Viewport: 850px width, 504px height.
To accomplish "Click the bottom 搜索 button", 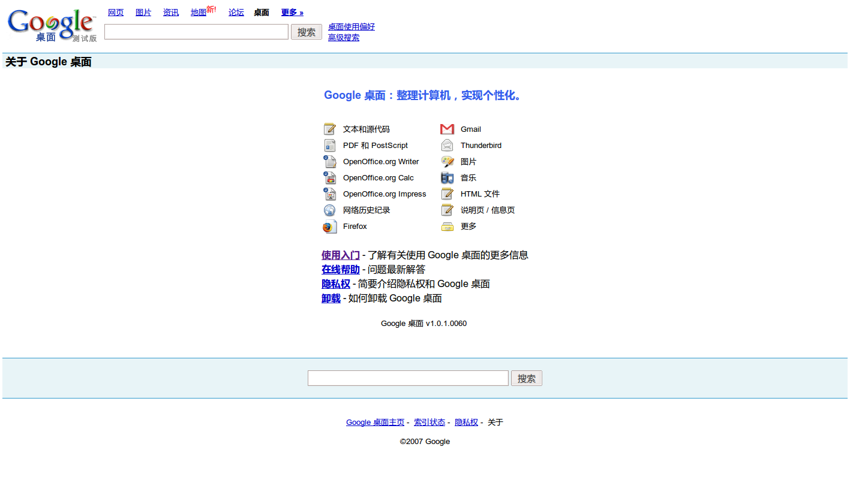I will pyautogui.click(x=527, y=378).
